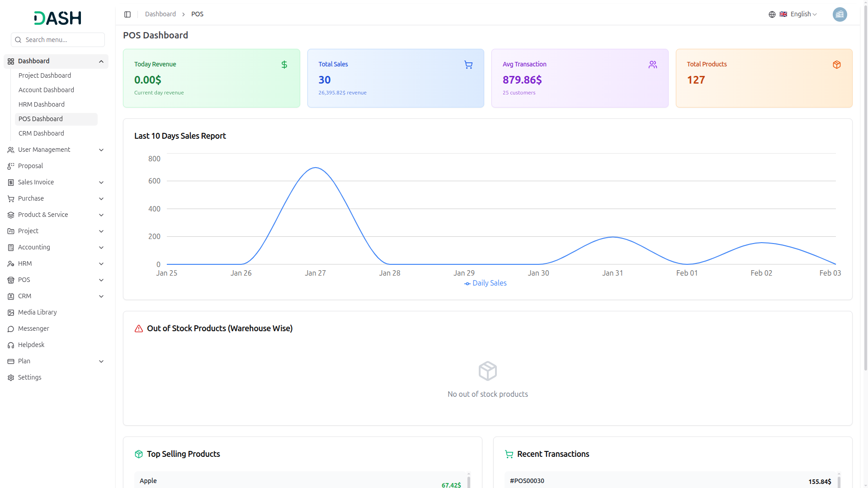Open HRM Dashboard menu item
Screen dimensions: 868x488
(x=56, y=104)
